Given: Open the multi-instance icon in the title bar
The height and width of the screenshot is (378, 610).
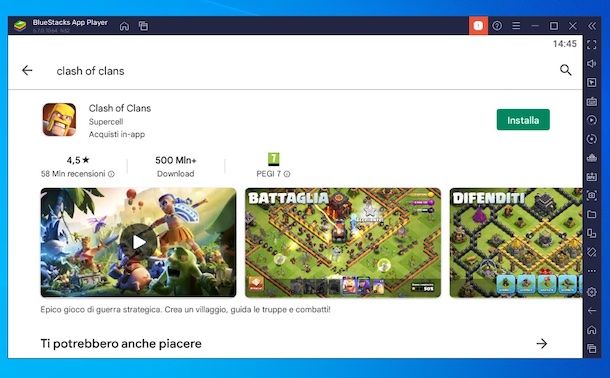Looking at the screenshot, I should pyautogui.click(x=143, y=26).
